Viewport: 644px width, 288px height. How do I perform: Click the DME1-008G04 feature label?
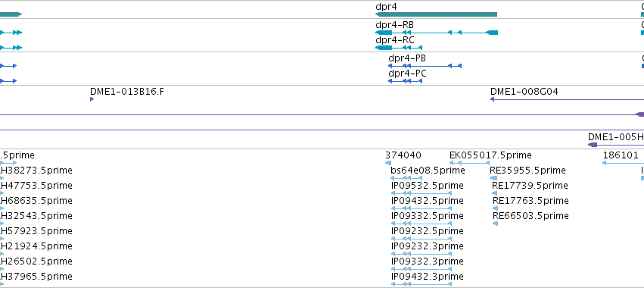(524, 92)
